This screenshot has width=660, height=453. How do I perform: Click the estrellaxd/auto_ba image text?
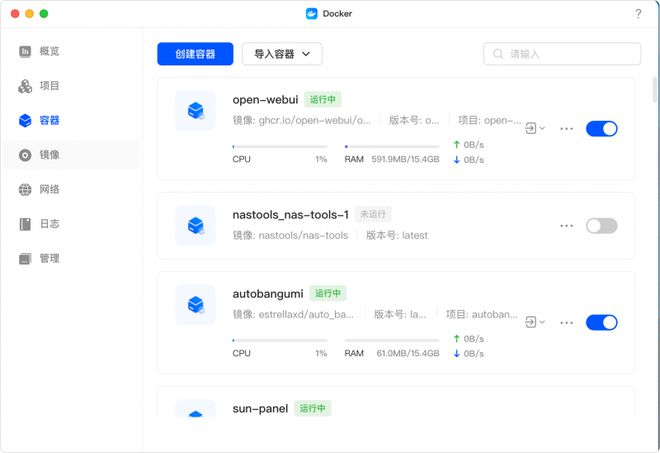point(293,314)
